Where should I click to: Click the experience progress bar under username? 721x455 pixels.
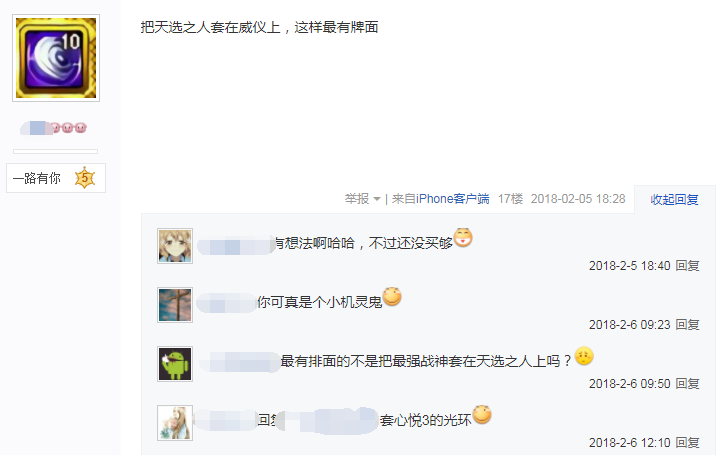[x=55, y=151]
